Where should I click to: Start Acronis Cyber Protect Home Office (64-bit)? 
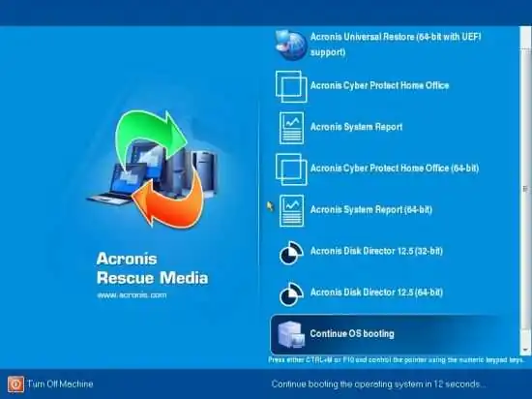[x=395, y=169]
